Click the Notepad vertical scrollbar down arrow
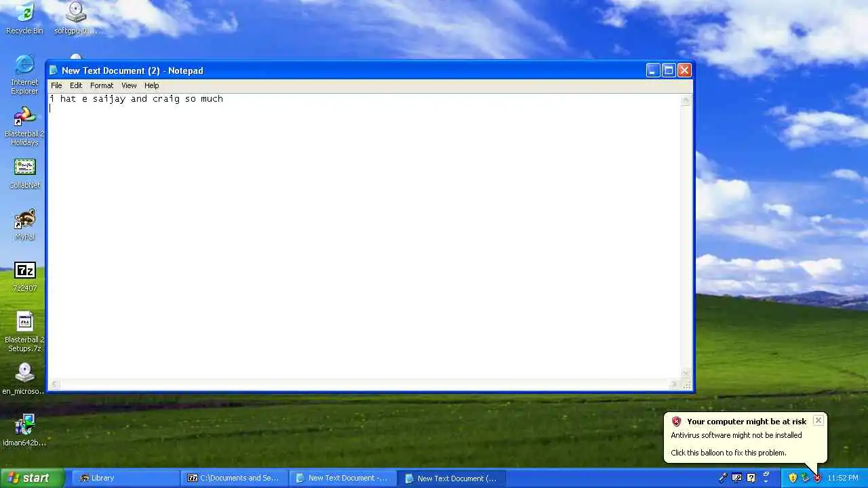This screenshot has height=488, width=868. point(686,373)
